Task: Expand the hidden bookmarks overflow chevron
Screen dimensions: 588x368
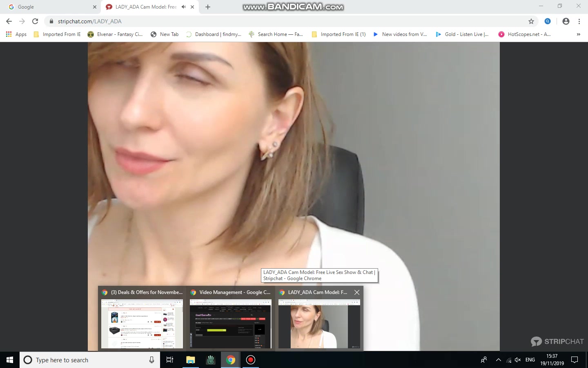Action: 578,34
